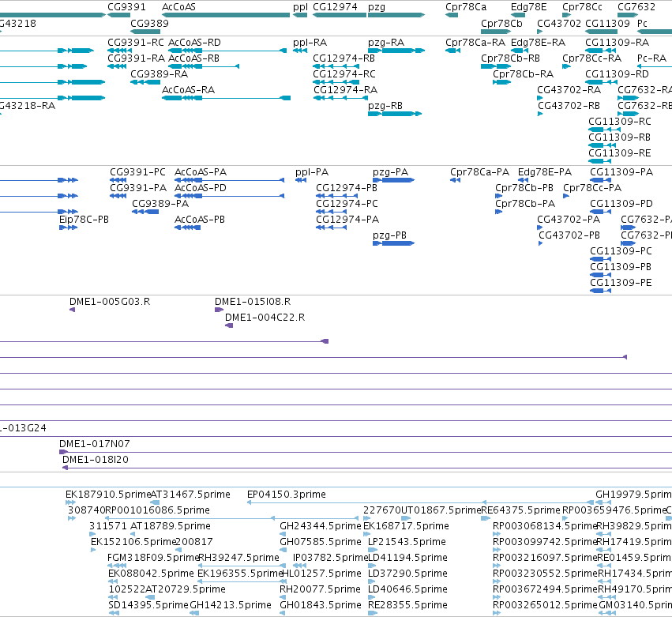The width and height of the screenshot is (672, 617).
Task: Click the Cpr78Ca-RA transcript
Action: pyautogui.click(x=452, y=51)
